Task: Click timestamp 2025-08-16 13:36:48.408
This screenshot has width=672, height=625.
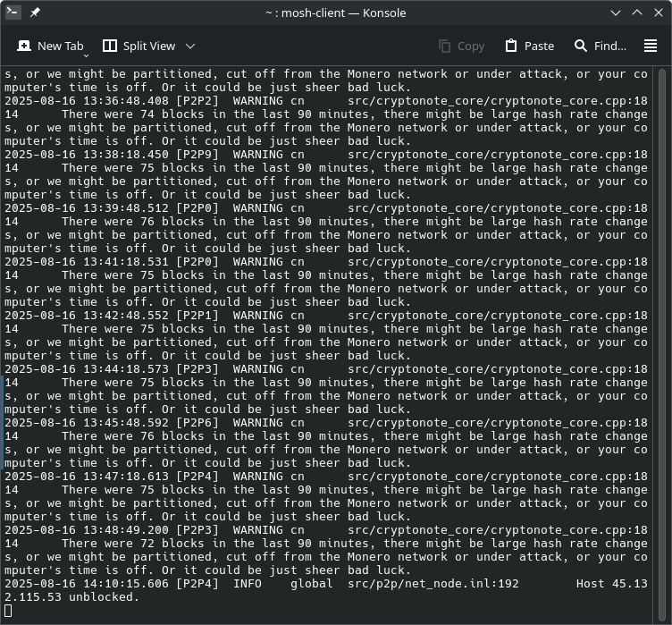Action: pos(87,101)
